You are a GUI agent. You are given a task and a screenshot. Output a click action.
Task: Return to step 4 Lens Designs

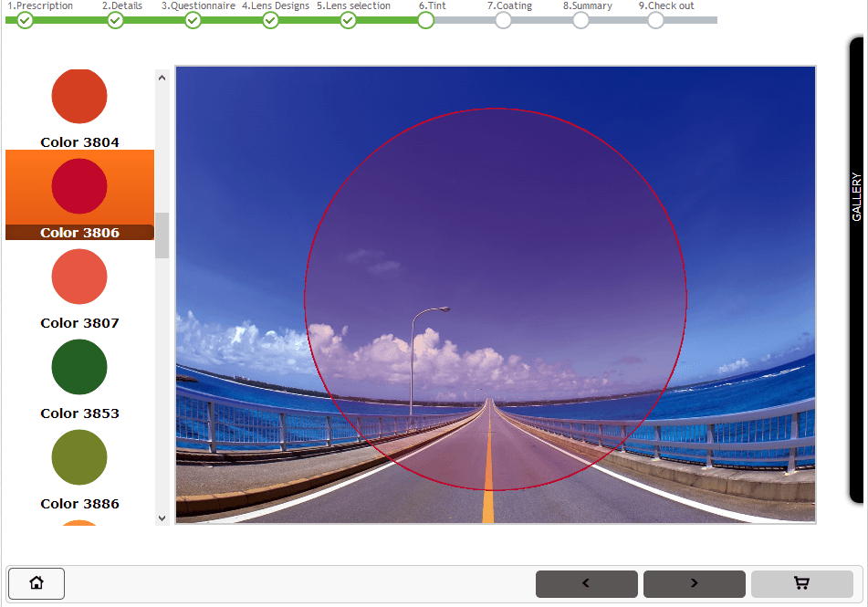pyautogui.click(x=270, y=20)
